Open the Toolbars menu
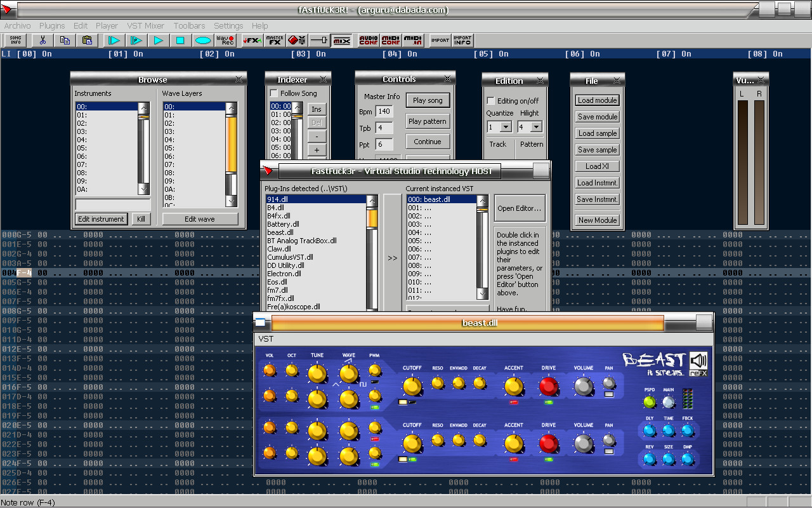Screen dimensions: 812x508 click(x=189, y=26)
